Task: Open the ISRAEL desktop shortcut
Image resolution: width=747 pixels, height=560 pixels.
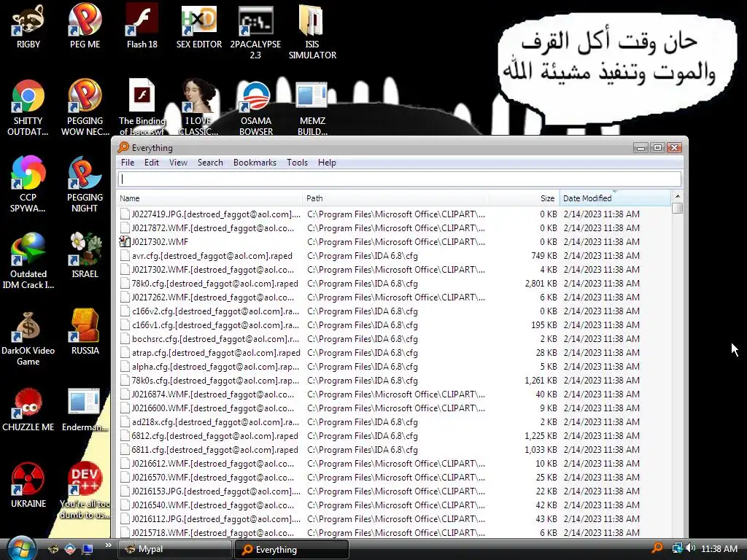Action: tap(85, 255)
